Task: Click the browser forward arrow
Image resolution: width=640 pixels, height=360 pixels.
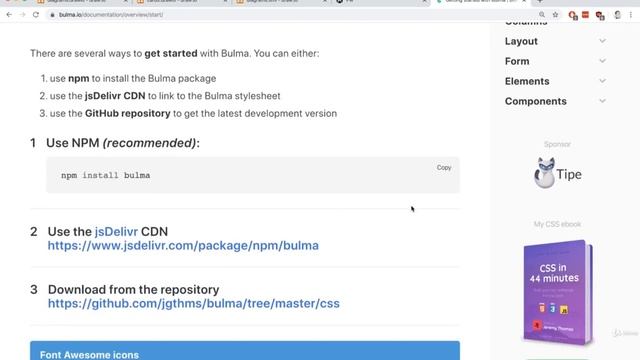Action: point(22,15)
